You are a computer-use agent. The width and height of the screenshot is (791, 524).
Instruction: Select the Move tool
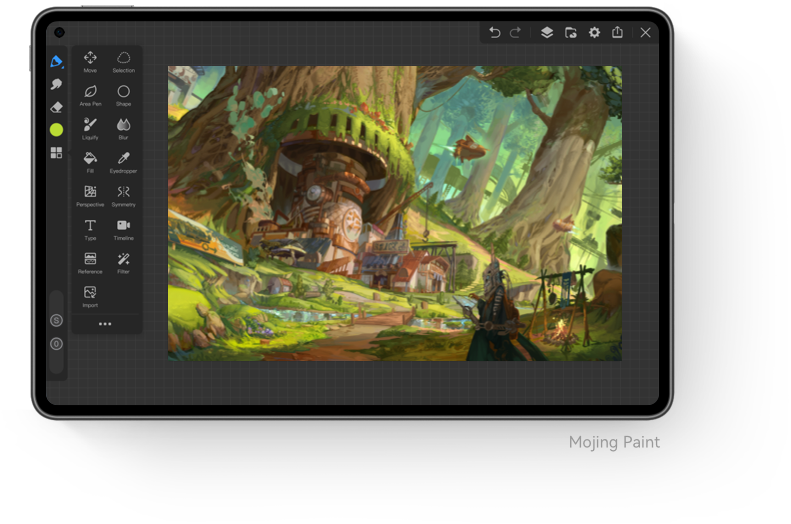pos(90,62)
